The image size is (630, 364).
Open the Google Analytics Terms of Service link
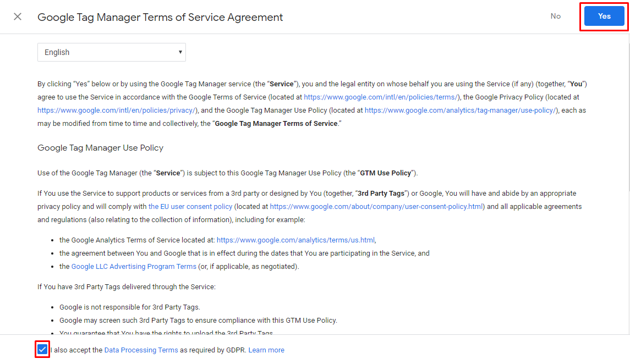[295, 240]
